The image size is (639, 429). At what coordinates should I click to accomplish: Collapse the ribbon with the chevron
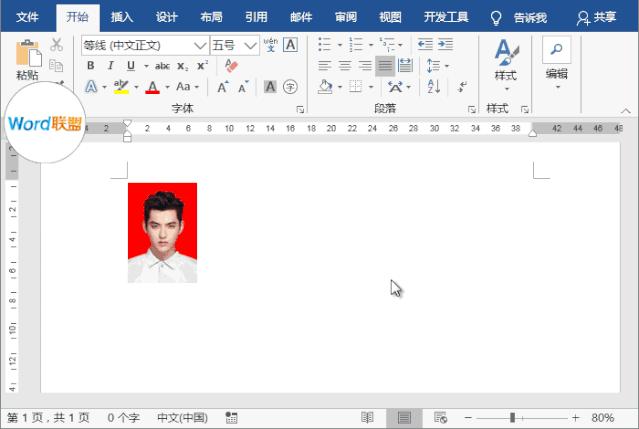click(626, 111)
